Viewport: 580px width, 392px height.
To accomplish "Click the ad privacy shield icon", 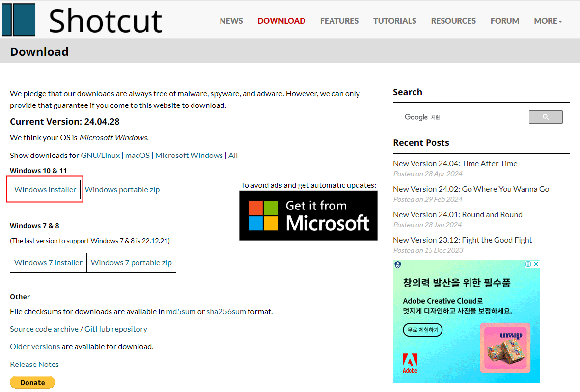I will tap(398, 265).
